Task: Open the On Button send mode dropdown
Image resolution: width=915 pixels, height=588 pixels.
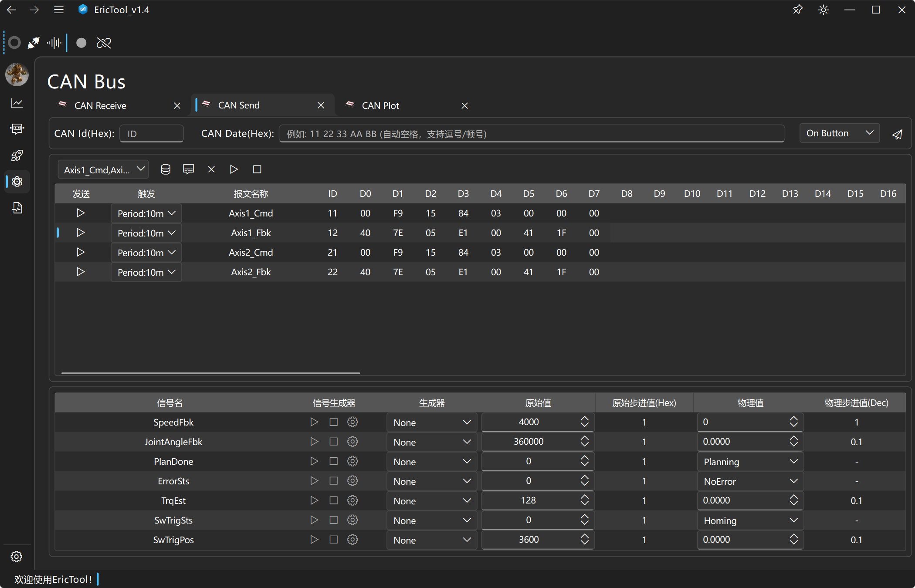Action: 839,133
